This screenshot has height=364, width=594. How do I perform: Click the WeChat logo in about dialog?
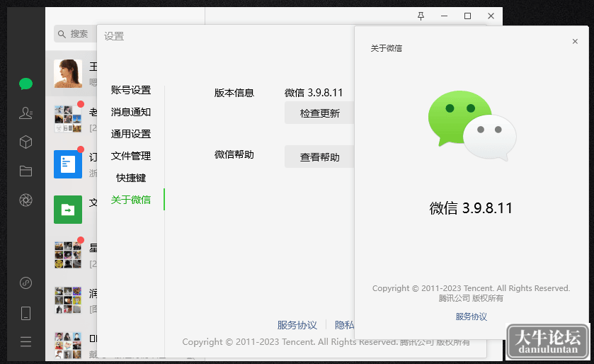(472, 126)
